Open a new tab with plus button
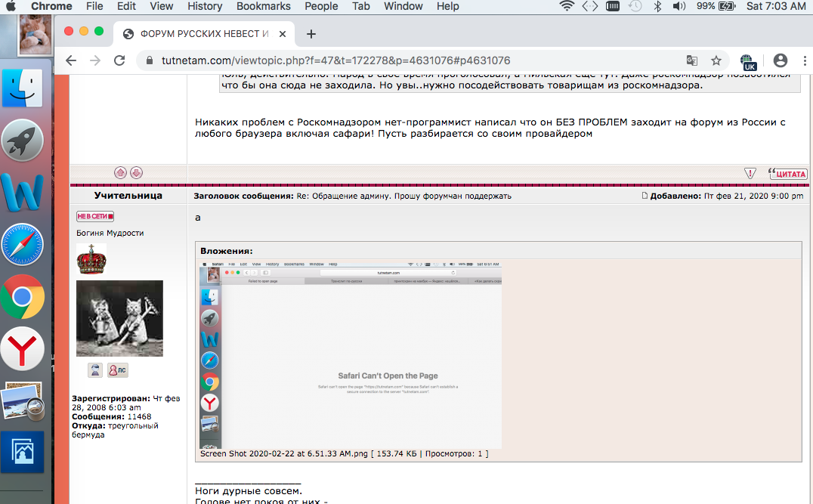Viewport: 813px width, 504px height. tap(311, 34)
